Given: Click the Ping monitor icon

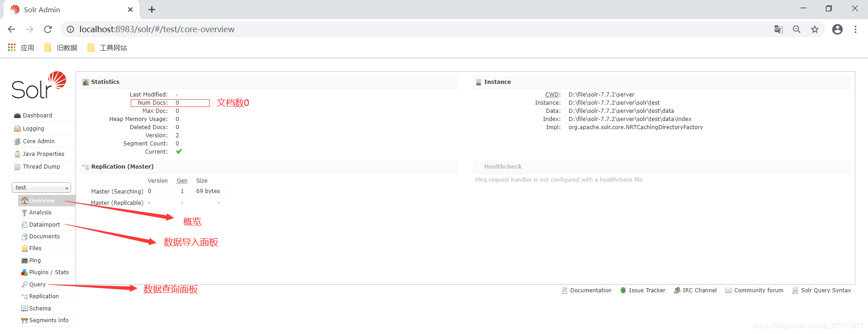Looking at the screenshot, I should point(24,261).
